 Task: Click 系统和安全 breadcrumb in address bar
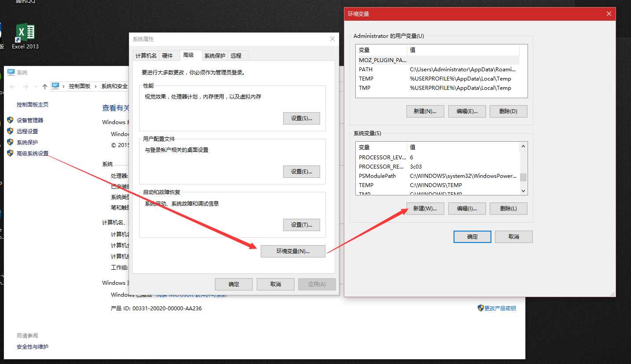114,86
